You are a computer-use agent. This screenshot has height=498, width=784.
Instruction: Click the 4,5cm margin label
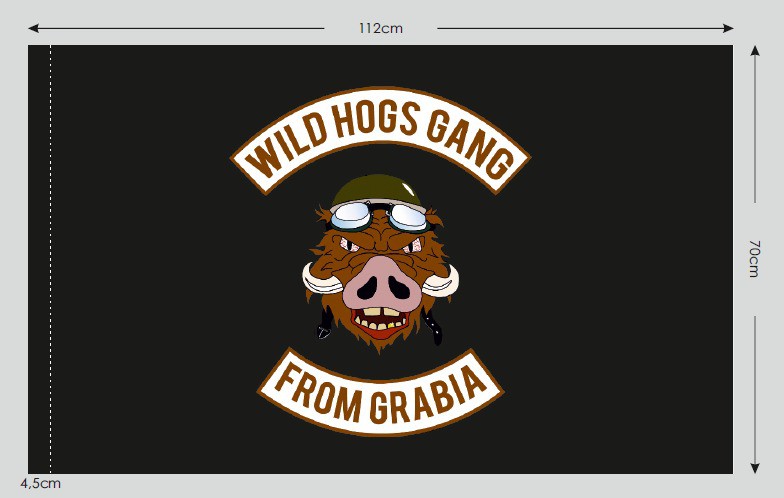pos(40,484)
